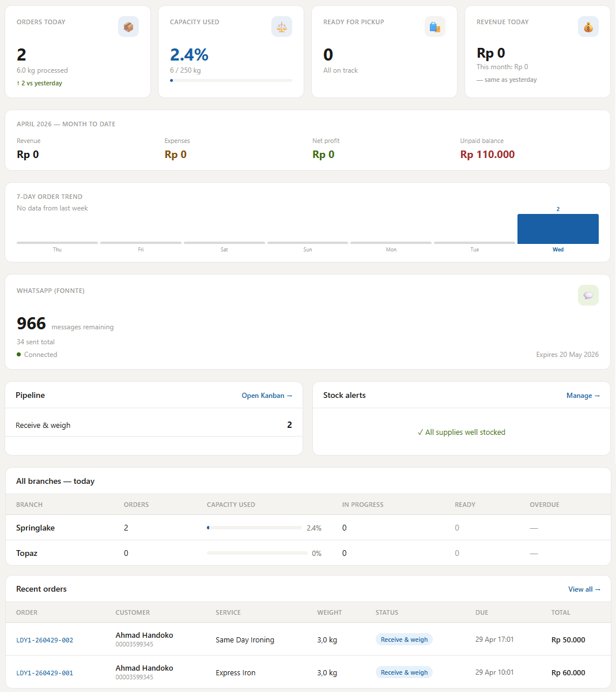Click the Rp 50.000 total

point(568,640)
